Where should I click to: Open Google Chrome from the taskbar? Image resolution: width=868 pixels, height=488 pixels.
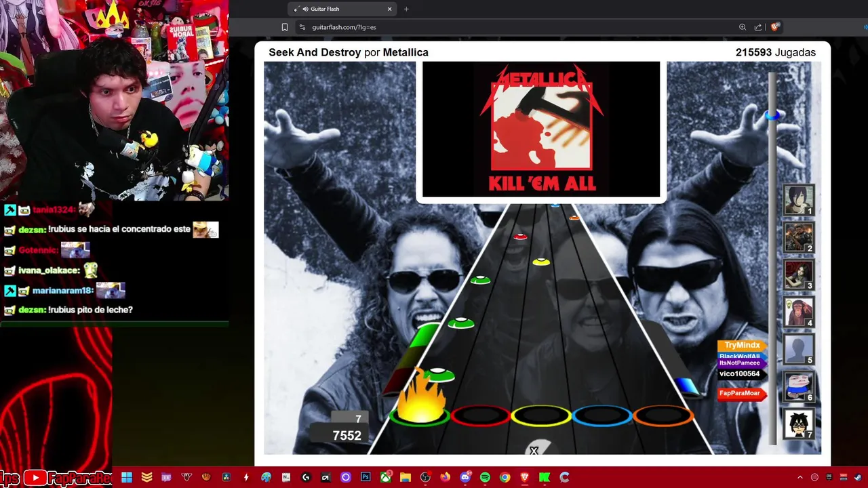click(x=505, y=477)
